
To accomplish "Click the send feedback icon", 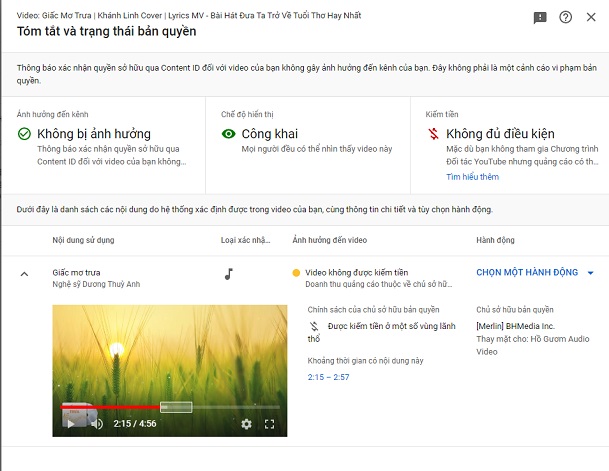I will click(540, 17).
